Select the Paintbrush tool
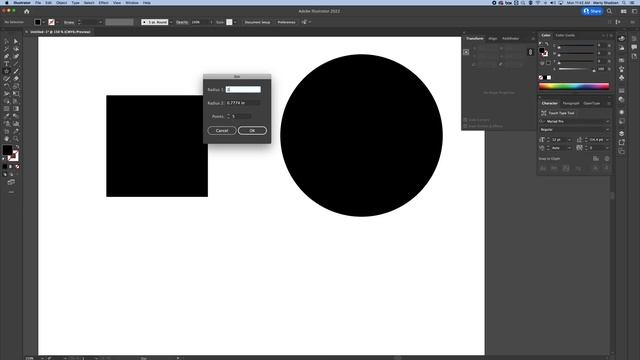This screenshot has height=360, width=640. tap(16, 71)
